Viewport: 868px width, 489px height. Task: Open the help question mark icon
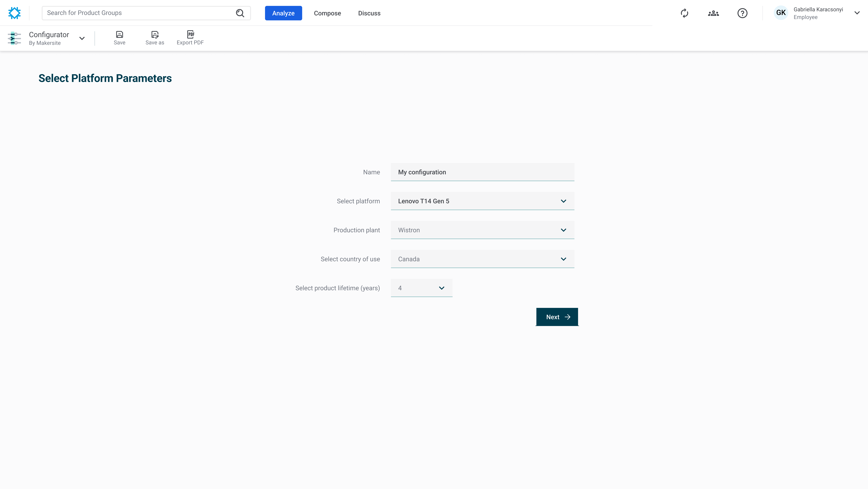(742, 13)
